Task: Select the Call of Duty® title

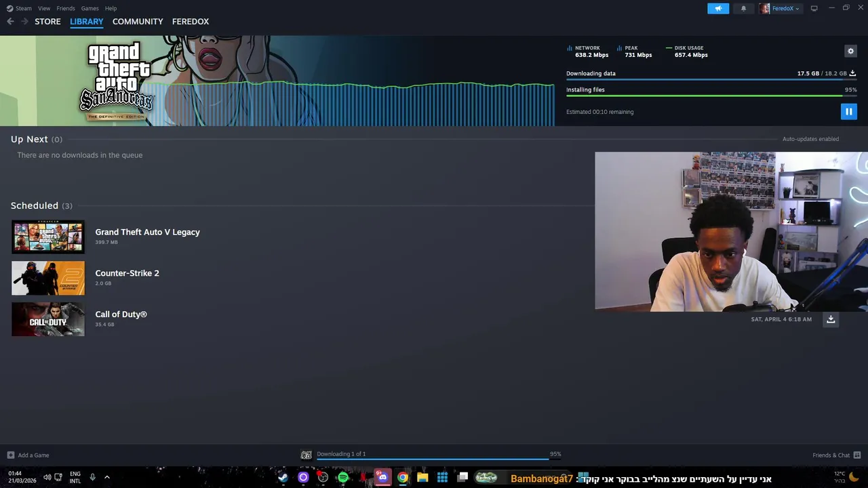Action: (x=121, y=314)
